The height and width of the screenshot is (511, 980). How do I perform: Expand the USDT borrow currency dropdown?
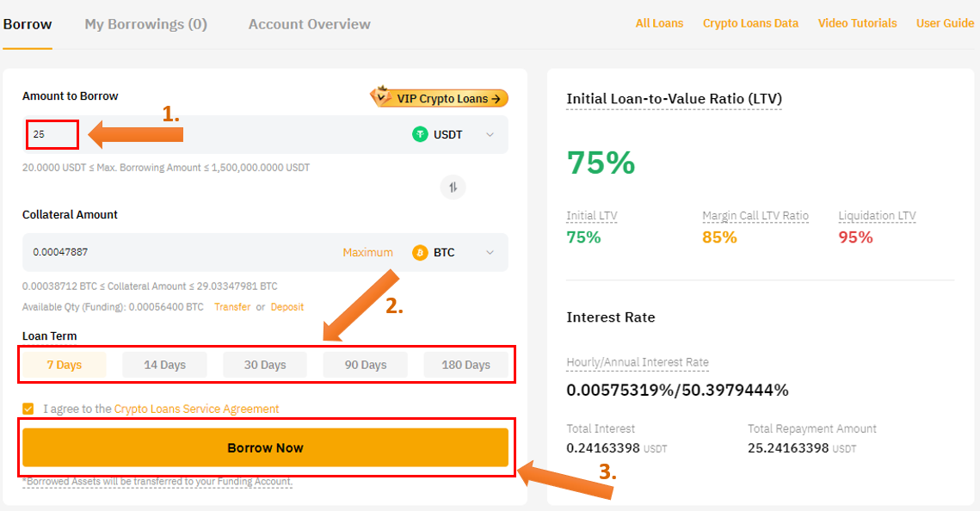pos(490,135)
